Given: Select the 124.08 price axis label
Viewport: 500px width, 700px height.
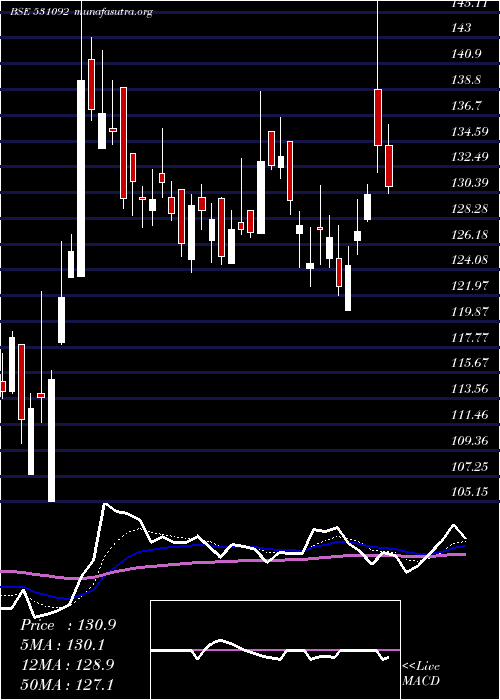Looking at the screenshot, I should pos(470,260).
